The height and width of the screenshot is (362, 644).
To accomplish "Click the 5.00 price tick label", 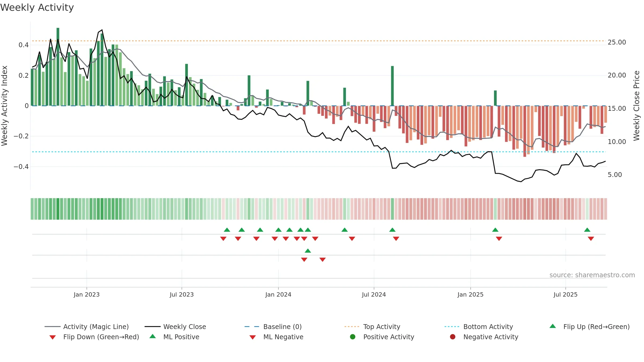I will 614,175.
